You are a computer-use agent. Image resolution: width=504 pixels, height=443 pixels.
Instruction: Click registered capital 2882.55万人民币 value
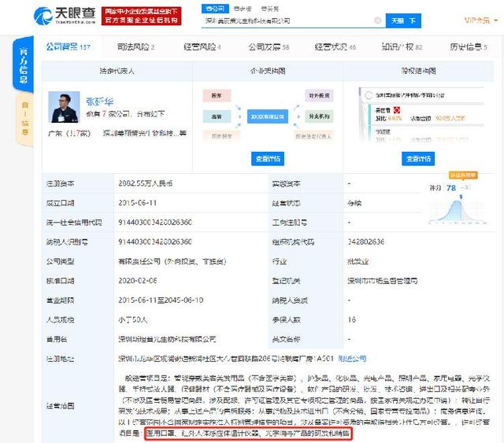pos(145,183)
